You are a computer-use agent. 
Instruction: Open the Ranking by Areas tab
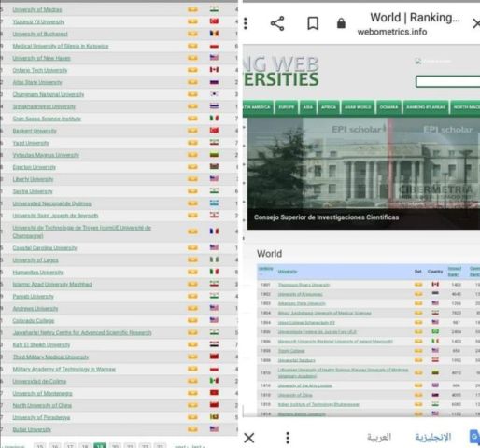[426, 107]
